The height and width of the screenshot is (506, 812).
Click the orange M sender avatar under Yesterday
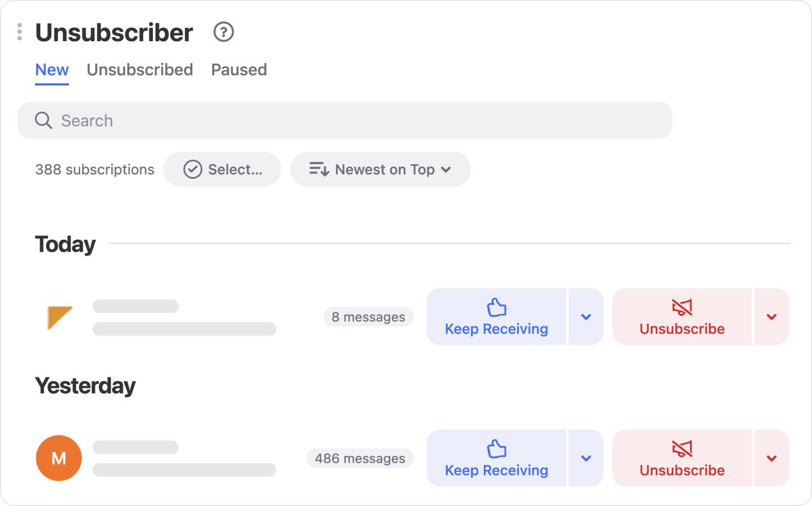59,458
